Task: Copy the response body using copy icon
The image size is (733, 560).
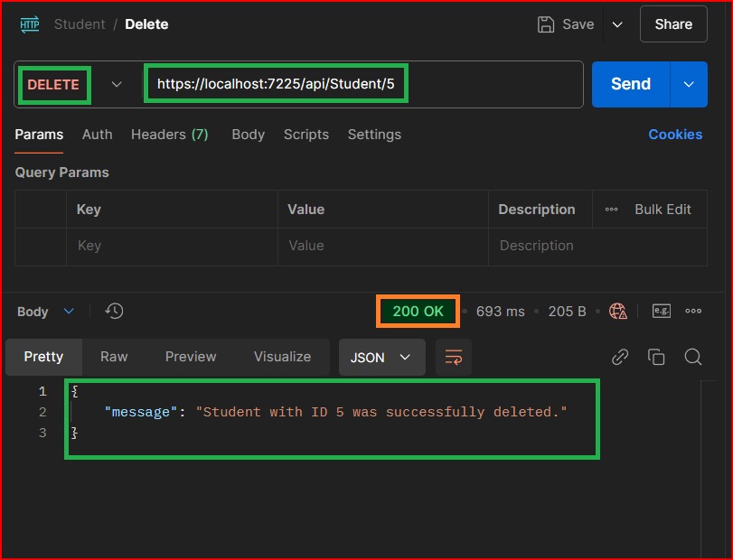Action: coord(656,357)
